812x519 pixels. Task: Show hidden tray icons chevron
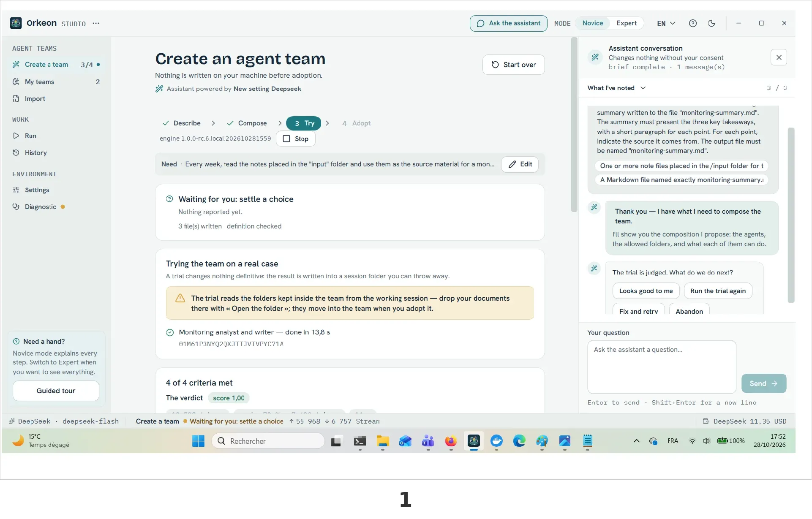click(636, 441)
